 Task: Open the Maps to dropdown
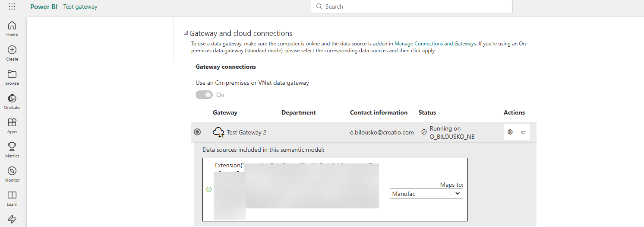pos(426,194)
